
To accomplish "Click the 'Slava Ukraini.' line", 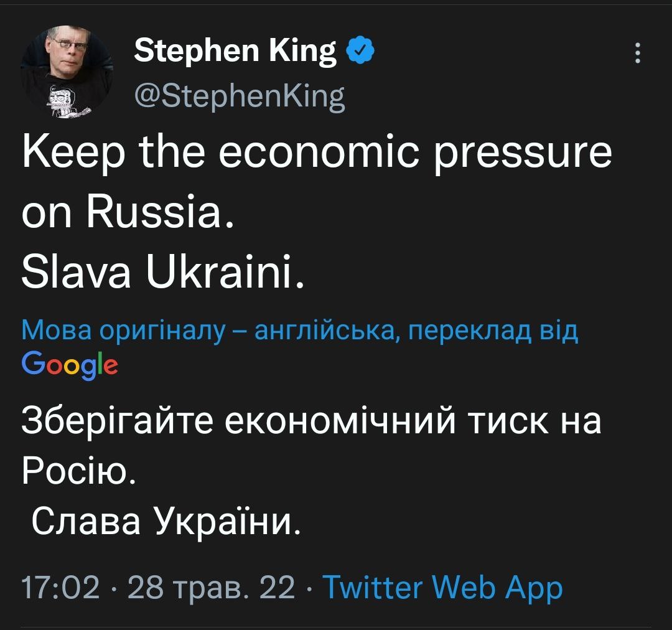I will [x=163, y=275].
